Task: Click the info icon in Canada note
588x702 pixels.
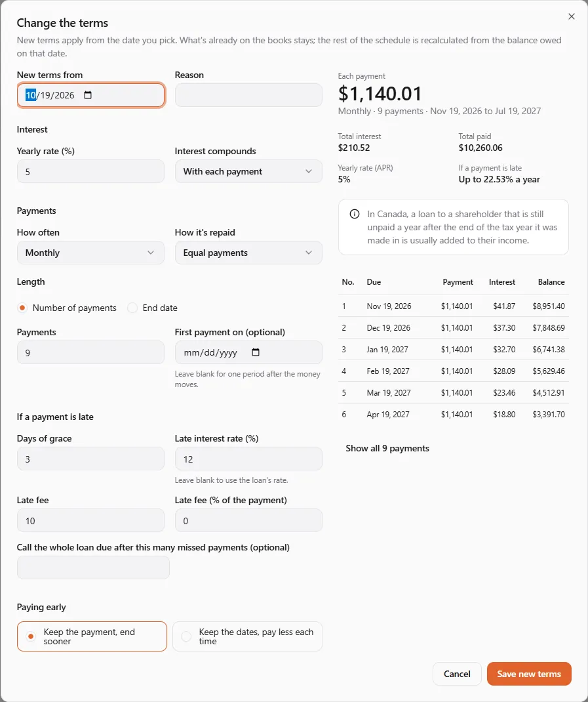Action: (355, 214)
